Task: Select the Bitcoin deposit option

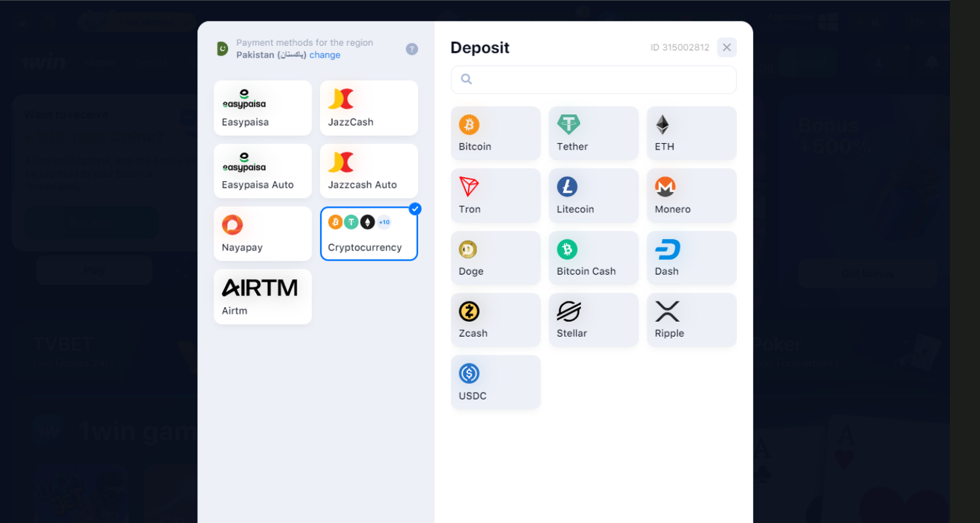Action: tap(495, 133)
